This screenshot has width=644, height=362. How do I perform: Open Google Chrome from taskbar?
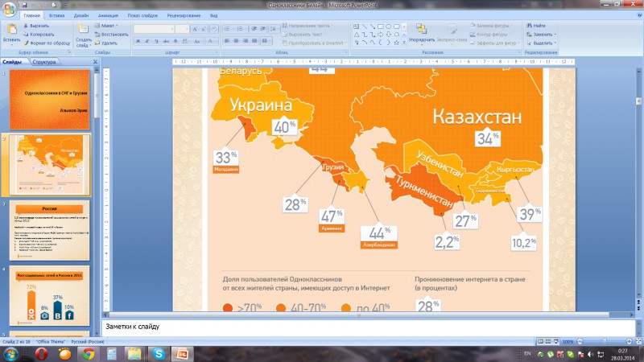tap(88, 354)
